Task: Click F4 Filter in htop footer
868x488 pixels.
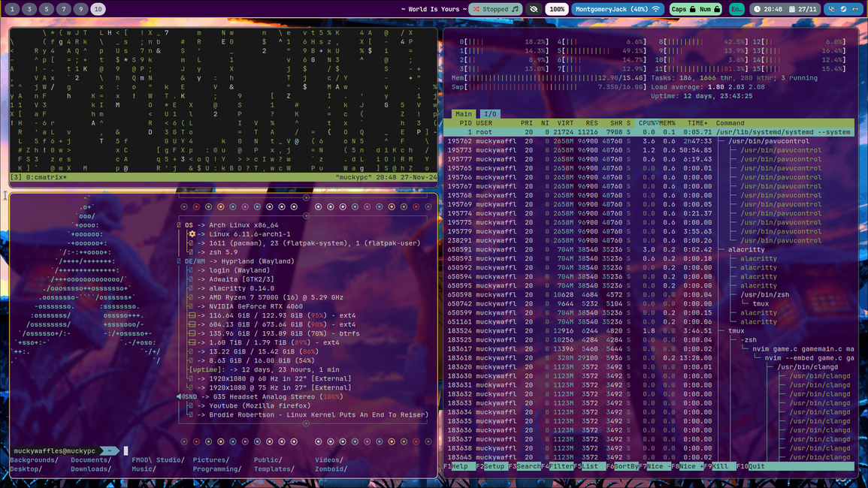Action: tap(557, 466)
